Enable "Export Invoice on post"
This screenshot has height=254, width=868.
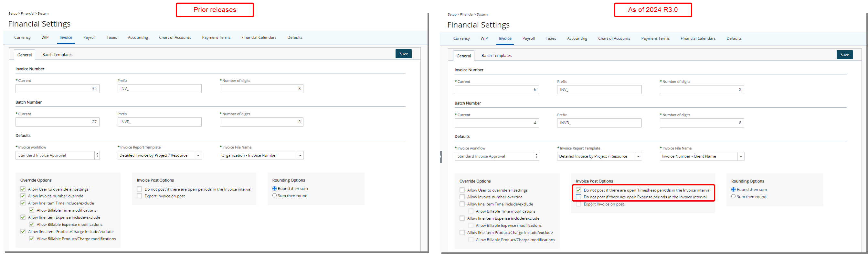(578, 204)
